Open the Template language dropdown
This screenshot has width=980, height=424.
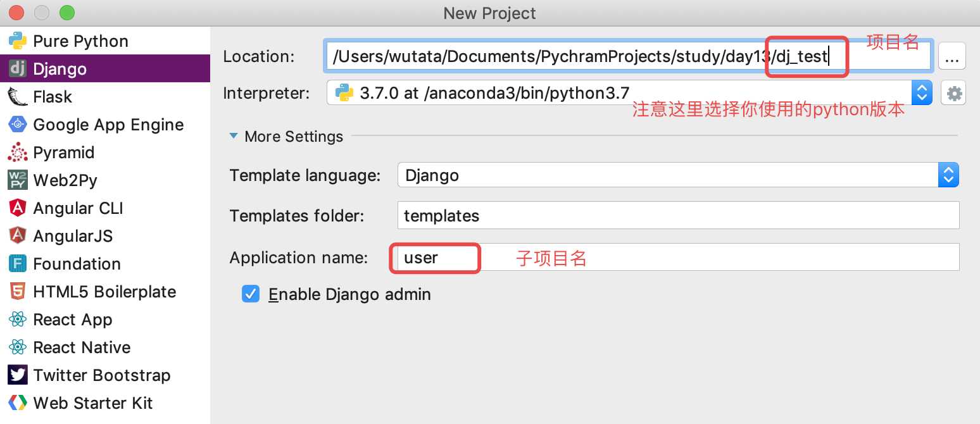(948, 175)
